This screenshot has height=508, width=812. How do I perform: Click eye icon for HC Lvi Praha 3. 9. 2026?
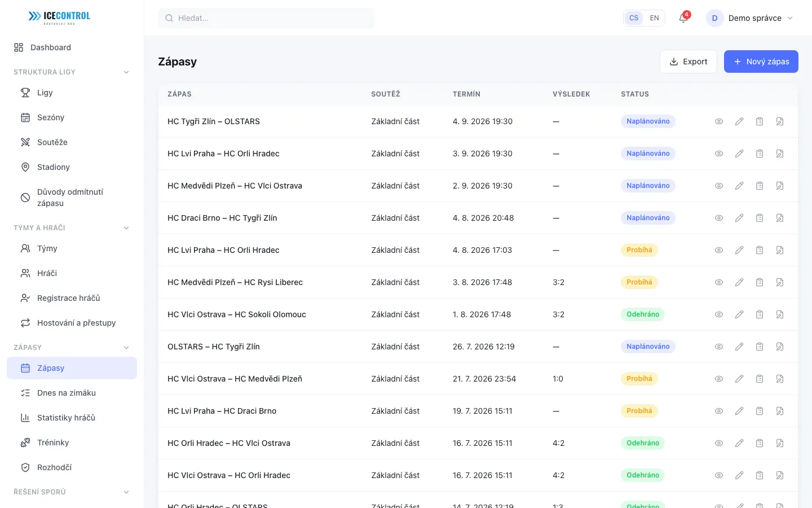point(719,154)
